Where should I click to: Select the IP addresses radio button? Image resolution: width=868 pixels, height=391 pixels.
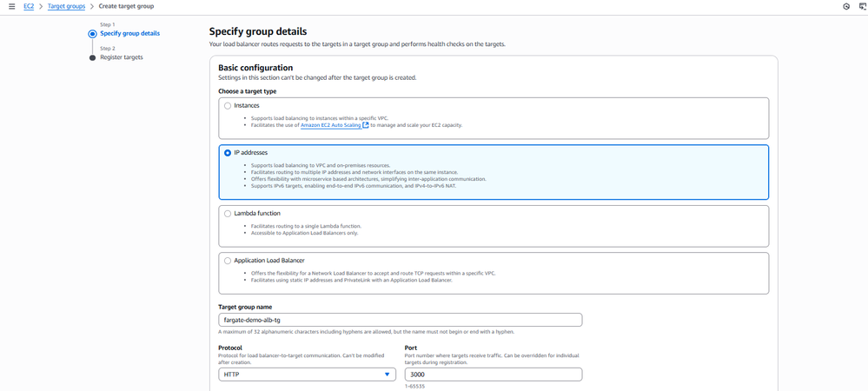(228, 152)
